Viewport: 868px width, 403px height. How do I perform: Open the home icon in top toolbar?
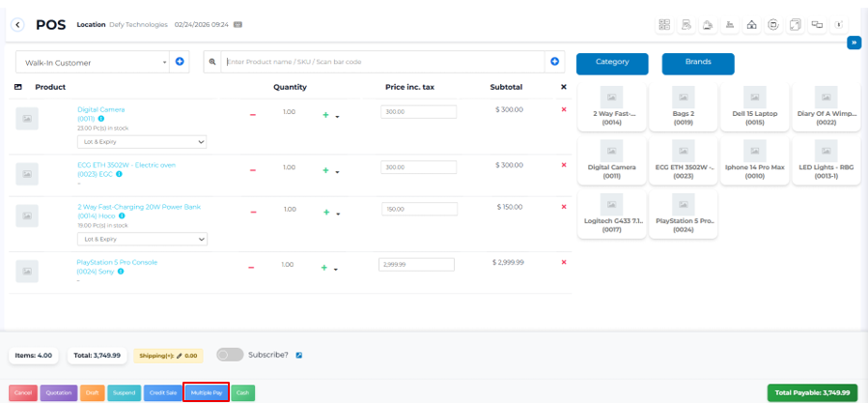(x=751, y=25)
